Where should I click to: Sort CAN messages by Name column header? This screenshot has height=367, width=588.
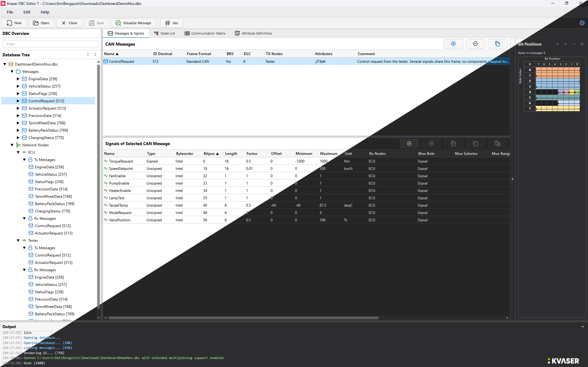pos(111,54)
